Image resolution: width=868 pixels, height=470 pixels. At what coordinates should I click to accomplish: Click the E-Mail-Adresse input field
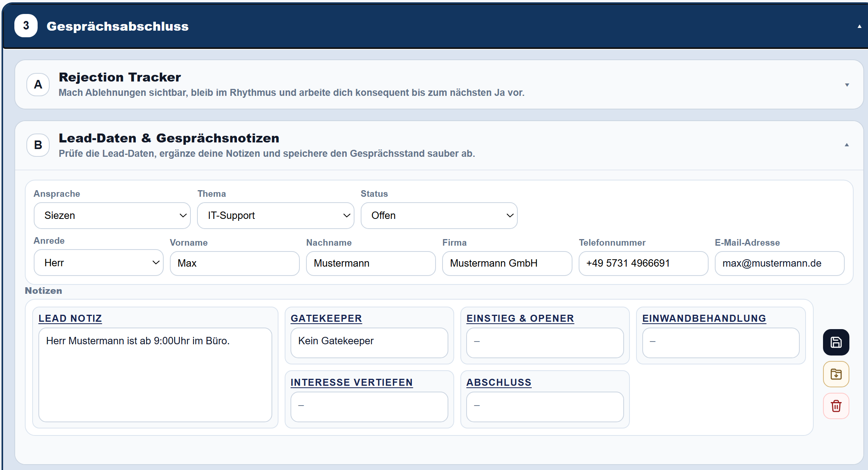pyautogui.click(x=780, y=263)
